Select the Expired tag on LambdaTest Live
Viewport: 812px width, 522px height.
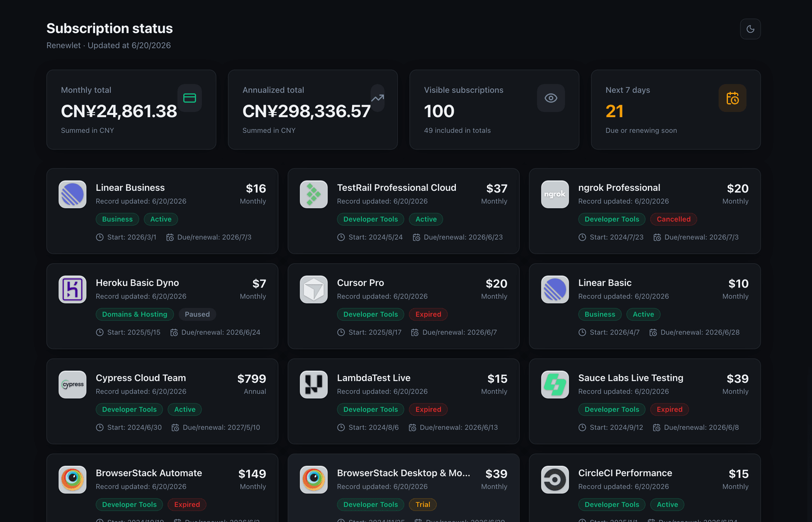tap(429, 409)
